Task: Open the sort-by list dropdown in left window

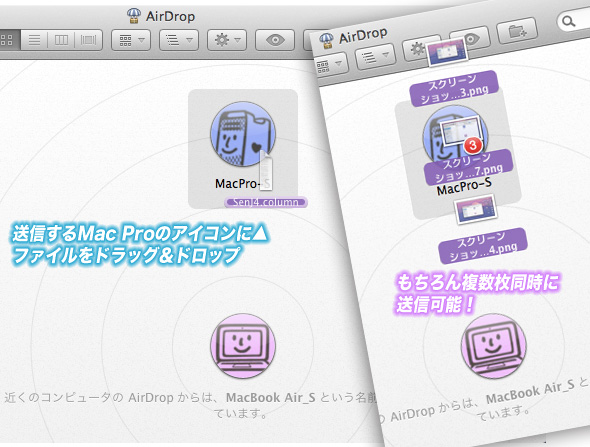Action: click(179, 40)
